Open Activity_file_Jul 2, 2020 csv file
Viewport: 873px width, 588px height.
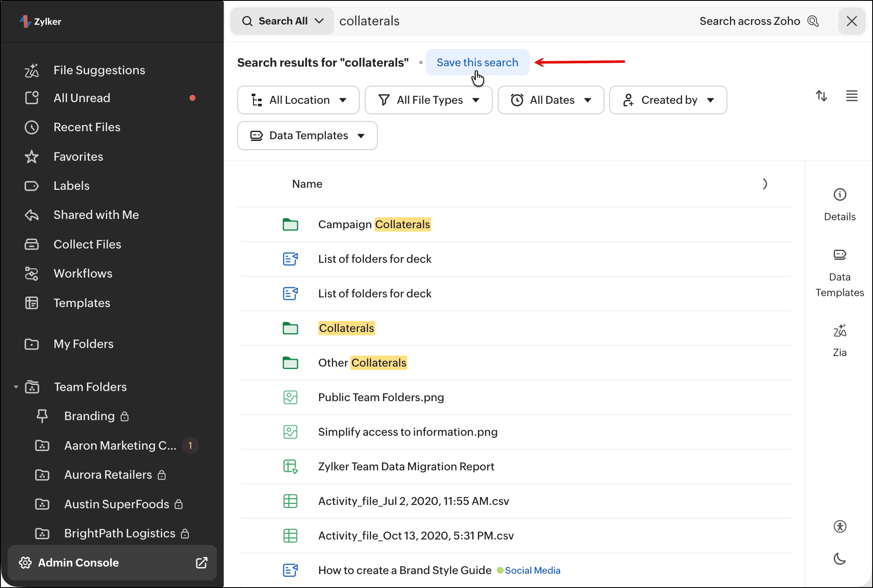414,501
